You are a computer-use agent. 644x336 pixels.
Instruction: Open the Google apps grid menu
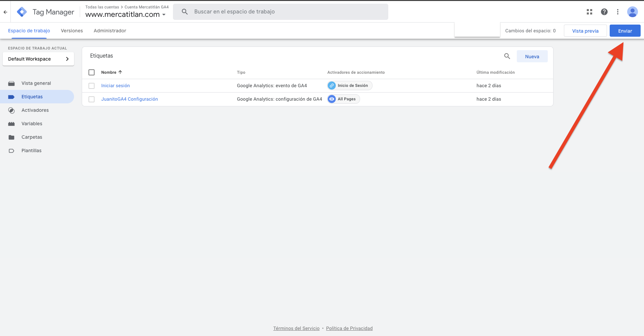(589, 11)
